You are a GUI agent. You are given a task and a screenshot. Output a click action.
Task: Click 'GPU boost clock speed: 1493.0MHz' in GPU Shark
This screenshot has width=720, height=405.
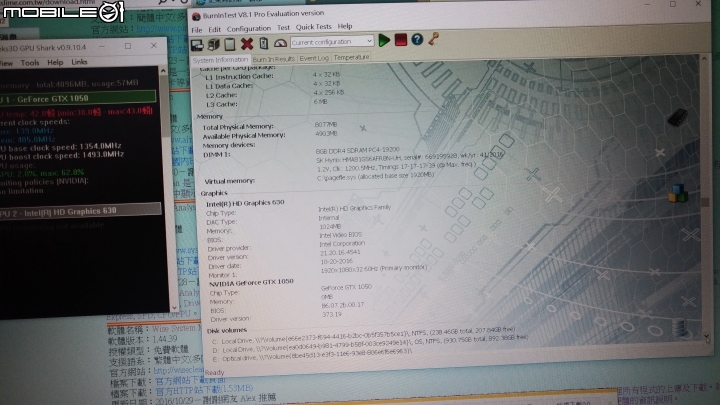coord(62,156)
